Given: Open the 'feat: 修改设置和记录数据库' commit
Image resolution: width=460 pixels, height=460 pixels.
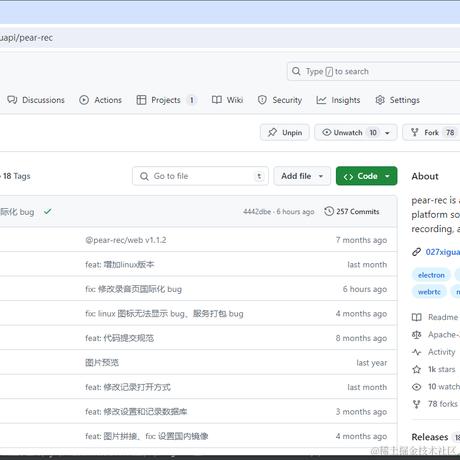Looking at the screenshot, I should 136,412.
